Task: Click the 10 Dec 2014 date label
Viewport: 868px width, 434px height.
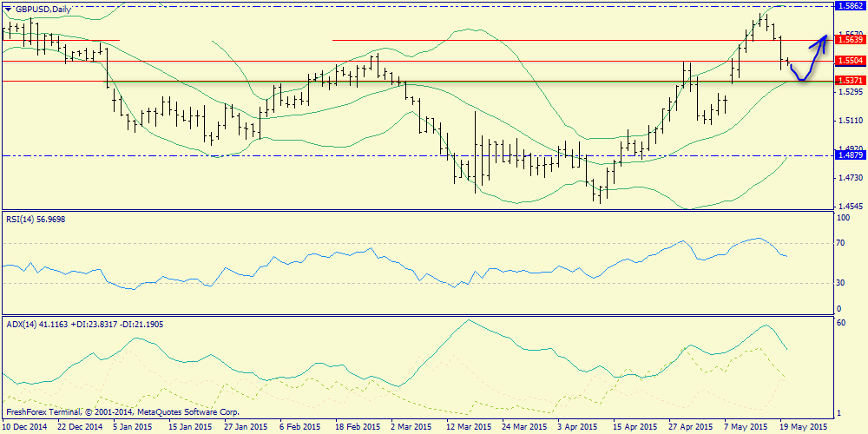Action: click(24, 427)
